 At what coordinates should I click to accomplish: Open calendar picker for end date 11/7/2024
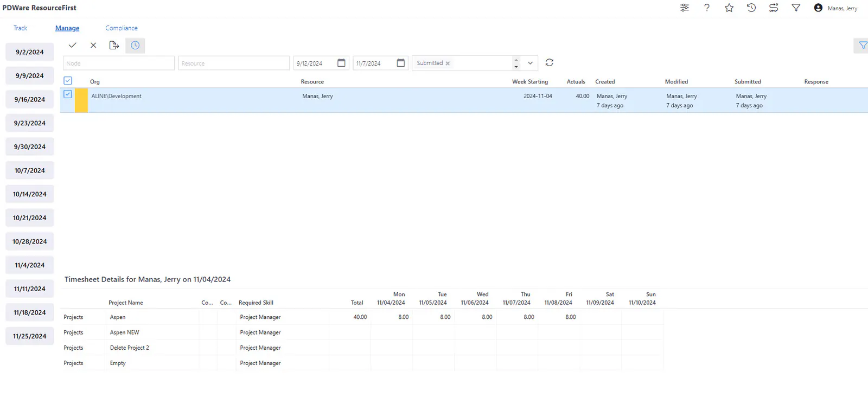pos(401,63)
